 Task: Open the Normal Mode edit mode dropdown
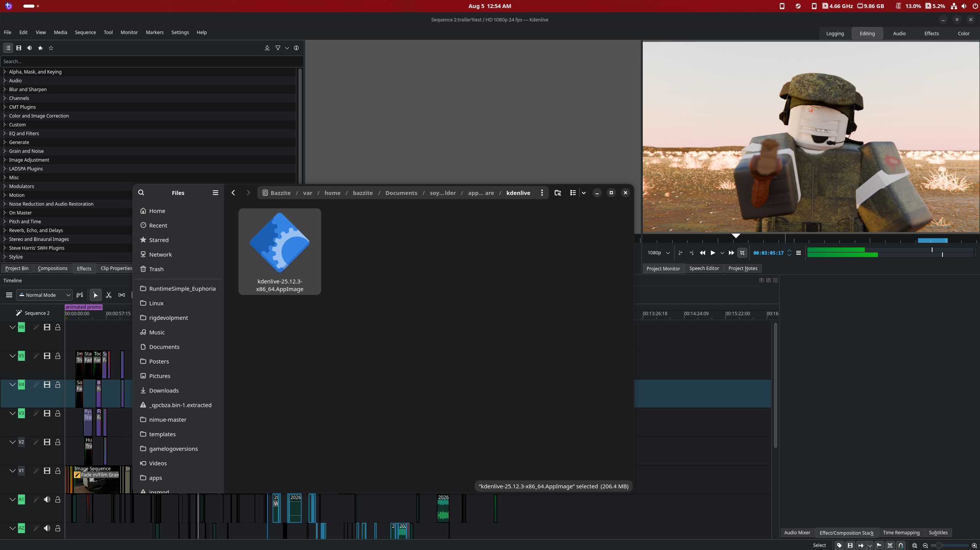point(44,295)
